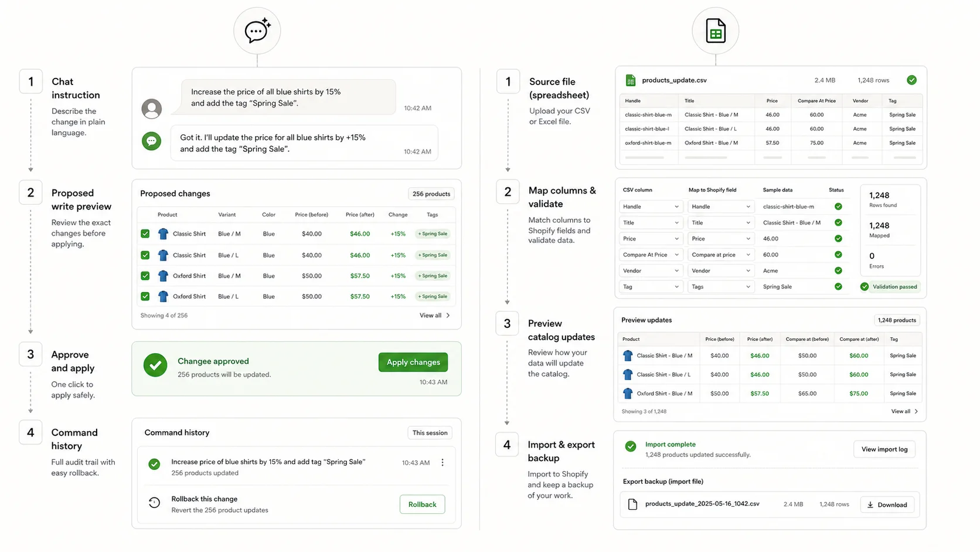This screenshot has width=980, height=552.
Task: Click the oxford-shirt-blue-m handle cell
Action: [x=648, y=143]
